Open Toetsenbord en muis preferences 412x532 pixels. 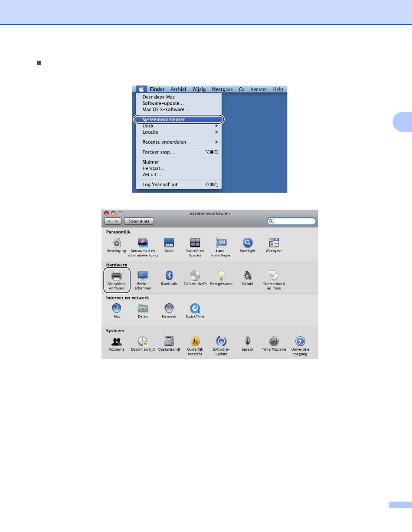pos(274,280)
